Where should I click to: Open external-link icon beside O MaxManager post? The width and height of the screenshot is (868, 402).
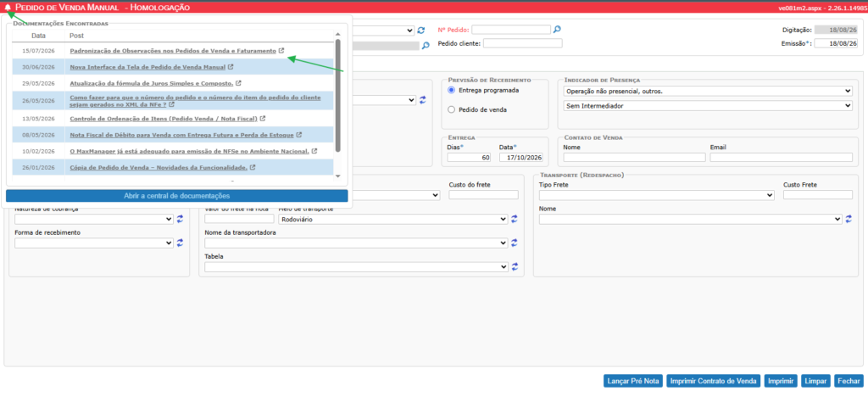point(314,151)
